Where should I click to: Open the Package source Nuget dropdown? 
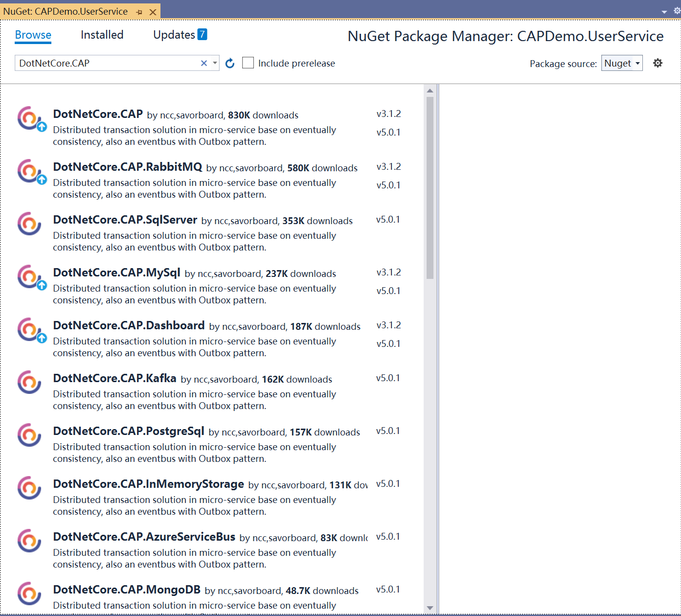coord(622,63)
